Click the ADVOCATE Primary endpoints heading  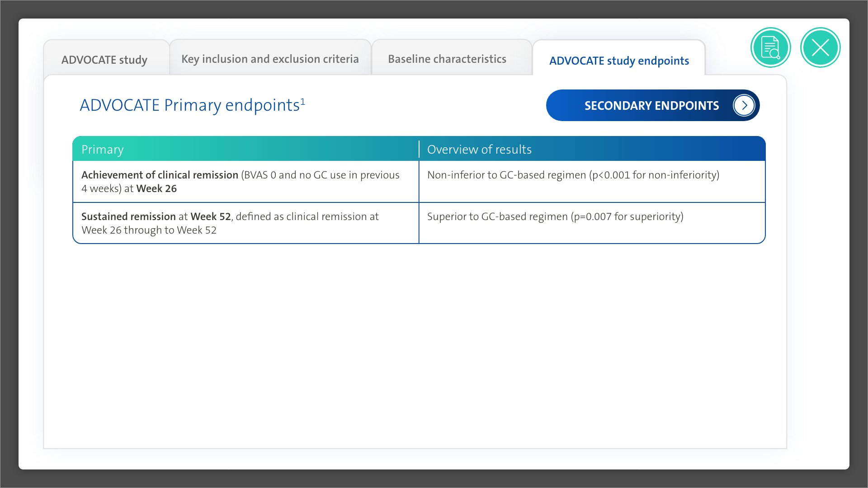(x=189, y=105)
